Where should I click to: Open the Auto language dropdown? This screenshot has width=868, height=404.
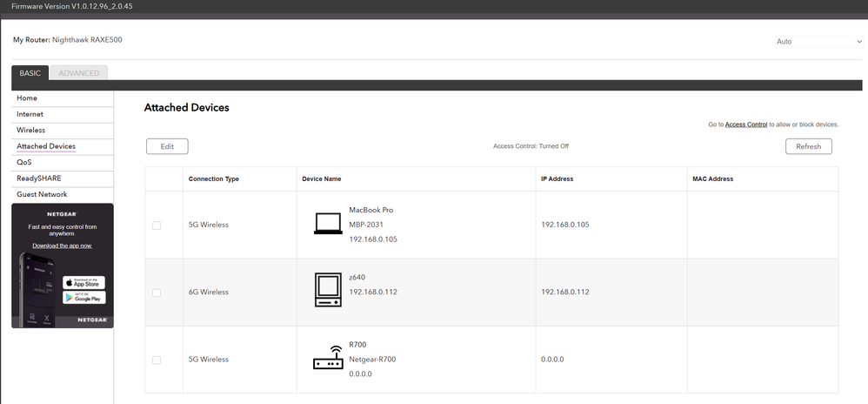[x=817, y=41]
